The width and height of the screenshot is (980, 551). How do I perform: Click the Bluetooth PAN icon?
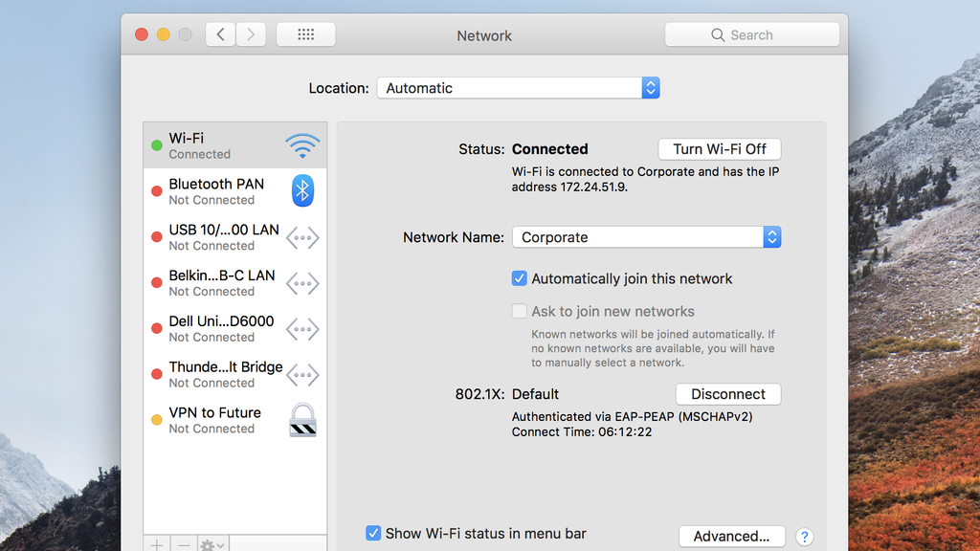pos(301,190)
